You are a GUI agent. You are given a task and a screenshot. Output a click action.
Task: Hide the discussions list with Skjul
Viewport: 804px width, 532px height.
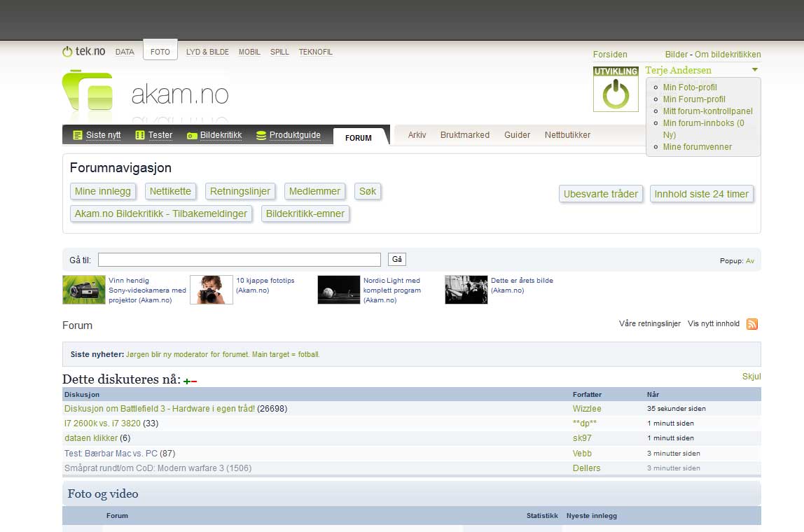751,376
